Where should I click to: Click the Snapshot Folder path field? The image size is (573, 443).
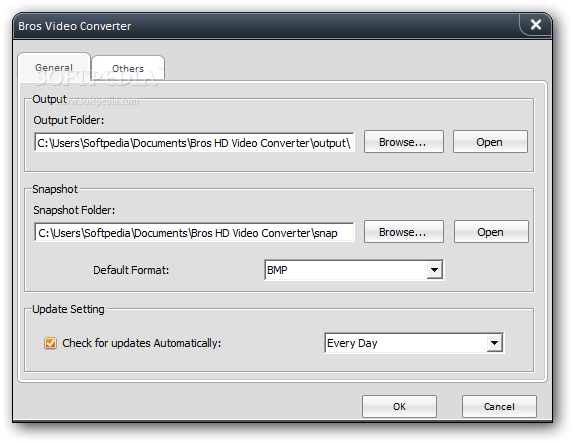194,232
